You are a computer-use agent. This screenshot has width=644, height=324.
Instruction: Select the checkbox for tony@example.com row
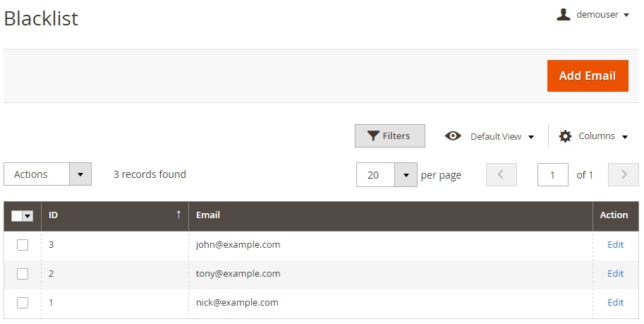[23, 274]
